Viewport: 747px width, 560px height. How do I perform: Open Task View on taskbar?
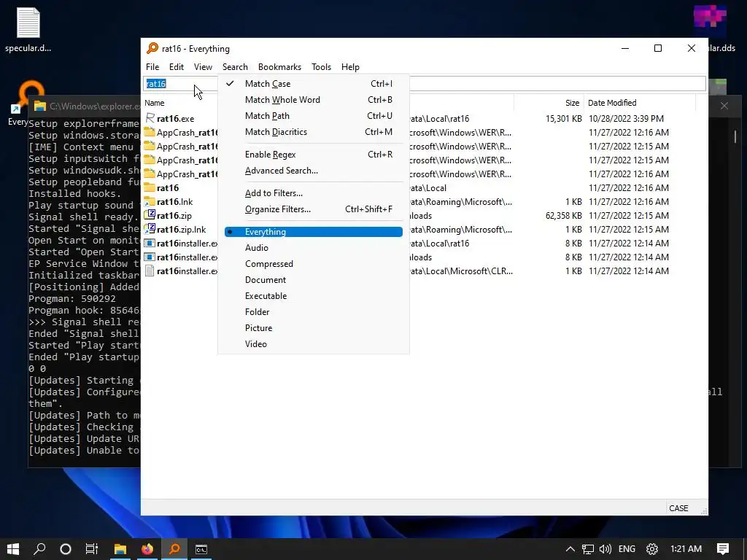coord(91,549)
